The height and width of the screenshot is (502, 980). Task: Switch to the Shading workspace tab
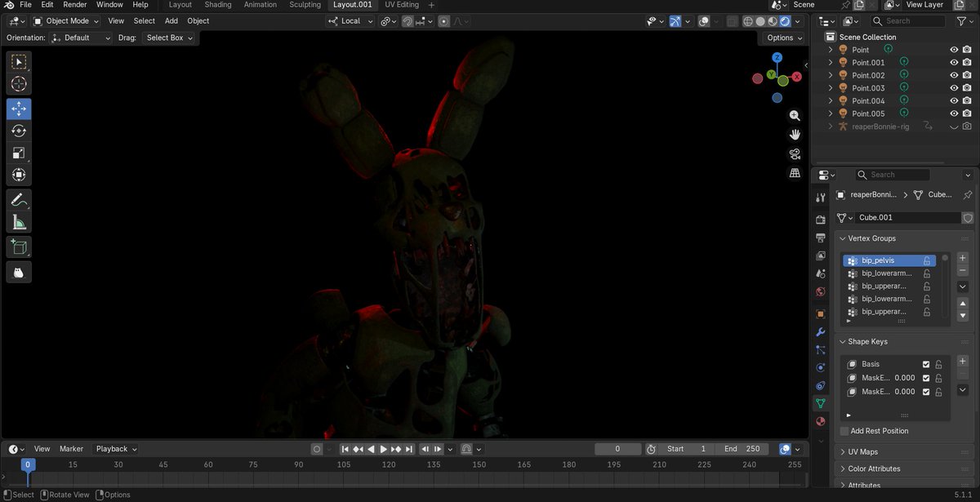pos(218,5)
